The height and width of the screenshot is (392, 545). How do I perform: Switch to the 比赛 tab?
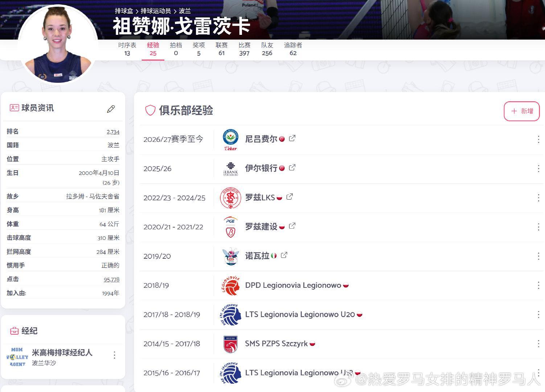[244, 49]
